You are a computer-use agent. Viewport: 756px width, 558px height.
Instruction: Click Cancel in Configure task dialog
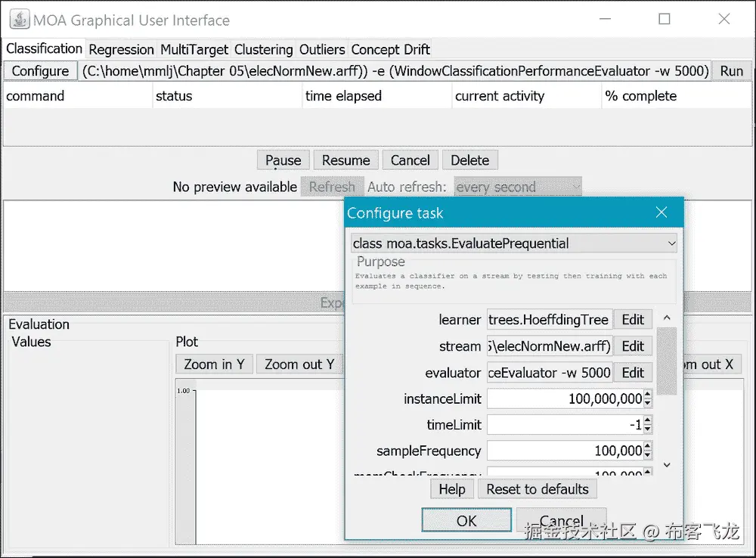point(561,520)
